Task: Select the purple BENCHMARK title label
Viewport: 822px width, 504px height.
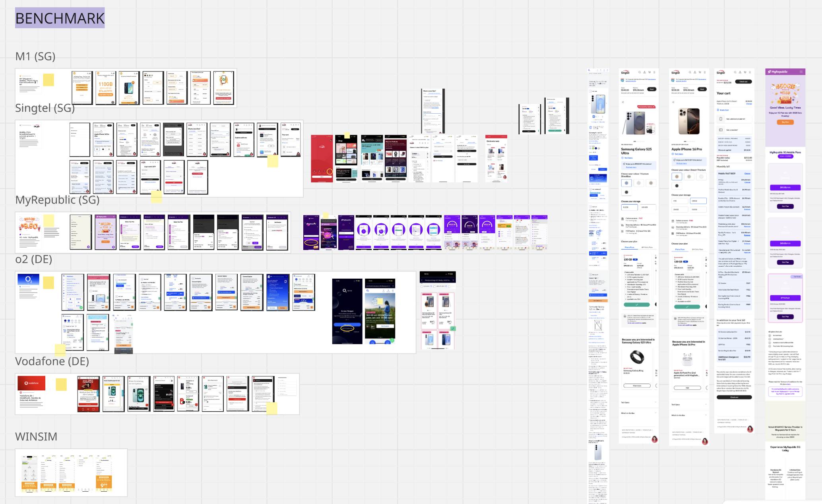Action: pyautogui.click(x=60, y=18)
